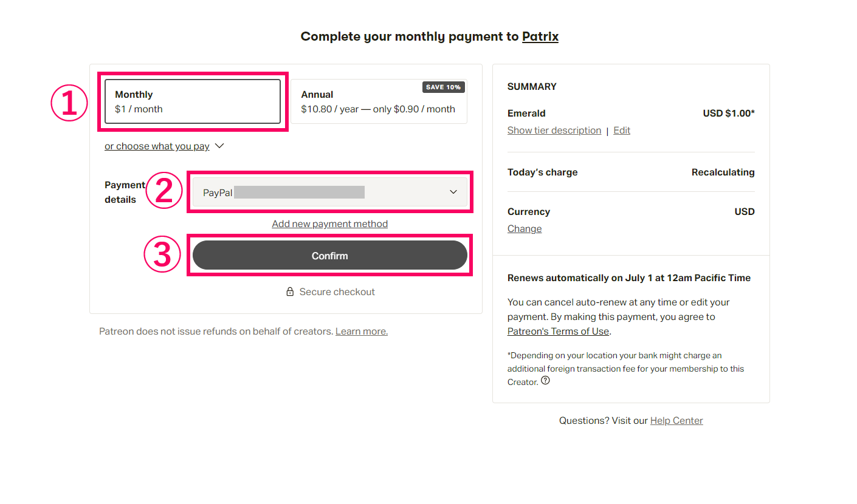Open the Help Center link
This screenshot has width=857, height=504.
pyautogui.click(x=676, y=421)
